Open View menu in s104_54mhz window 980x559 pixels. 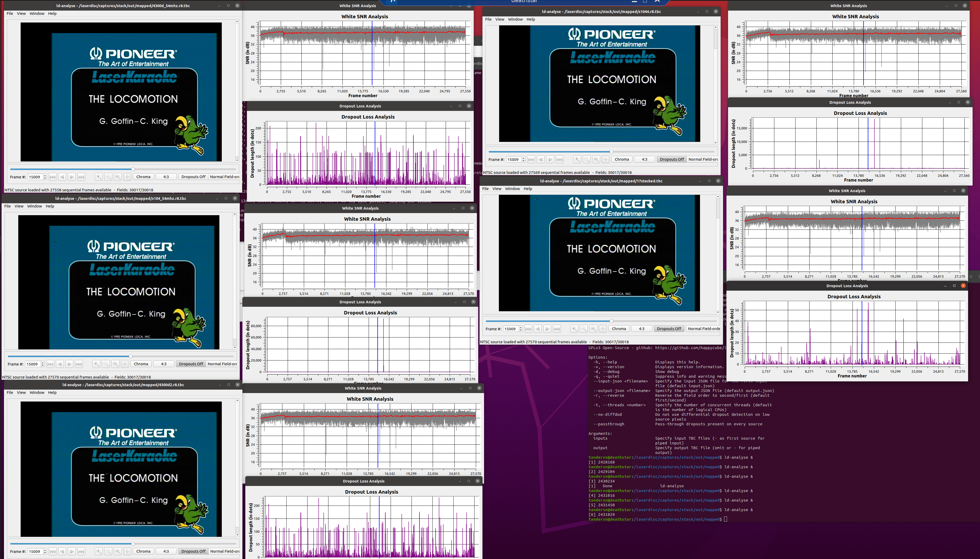click(19, 206)
